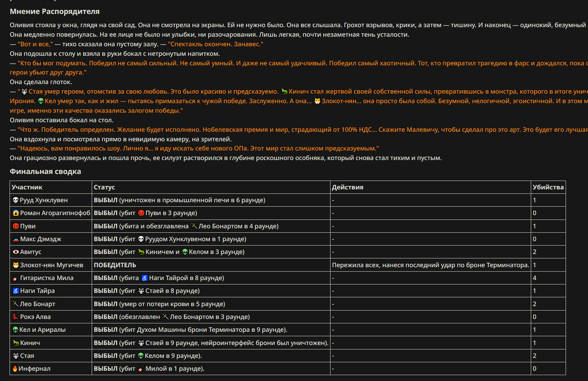Click the quote 'Спектакль окончен. Занавес.'

click(x=216, y=44)
